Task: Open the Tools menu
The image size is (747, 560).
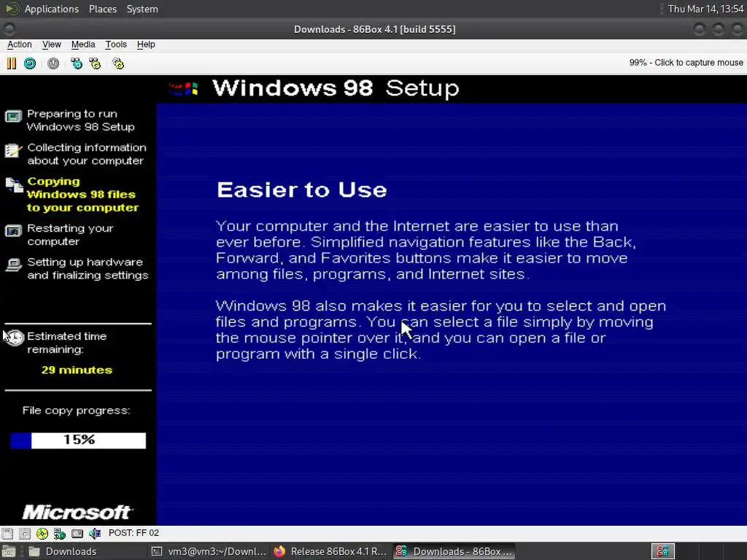Action: (x=116, y=44)
